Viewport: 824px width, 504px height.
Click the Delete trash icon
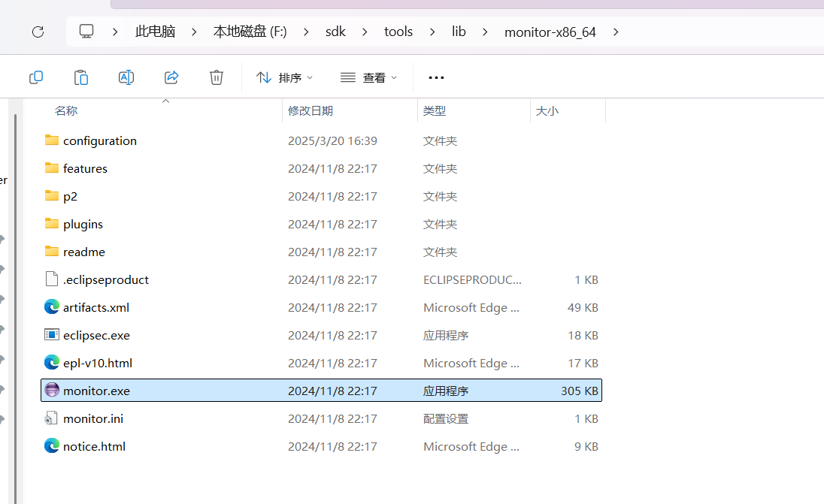(x=217, y=77)
